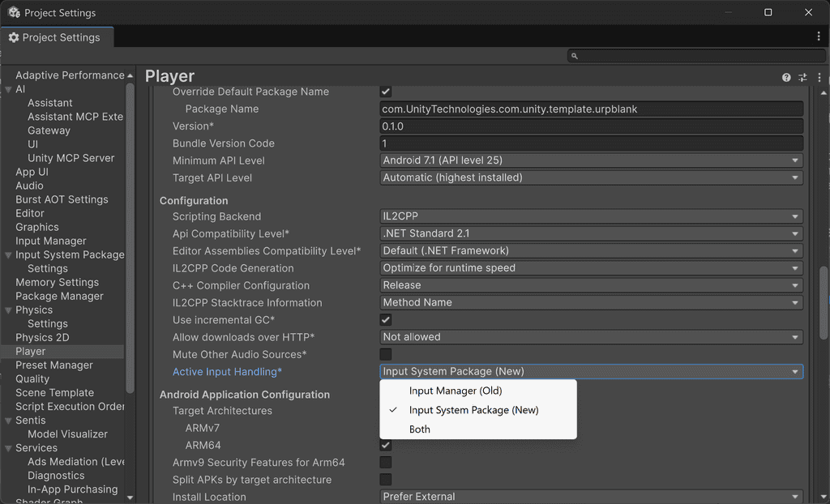Screen dimensions: 830x504
Task: Toggle Override Default Package Name checkbox
Action: 385,92
